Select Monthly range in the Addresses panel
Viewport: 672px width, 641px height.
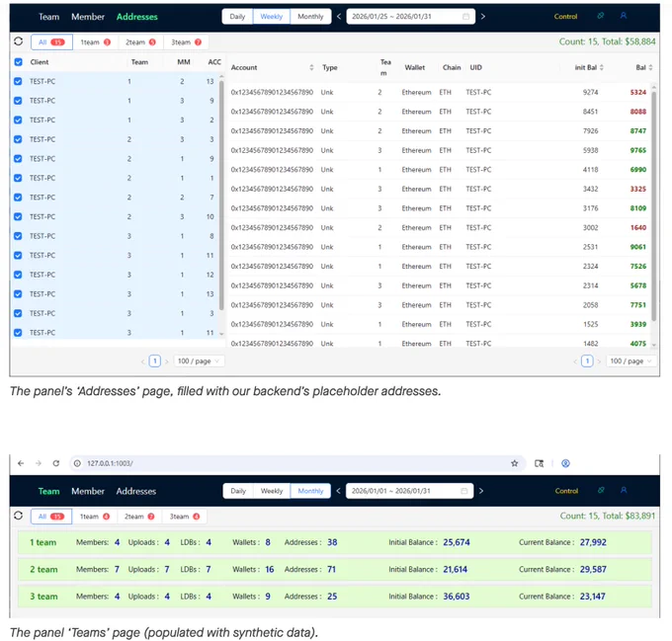coord(310,16)
